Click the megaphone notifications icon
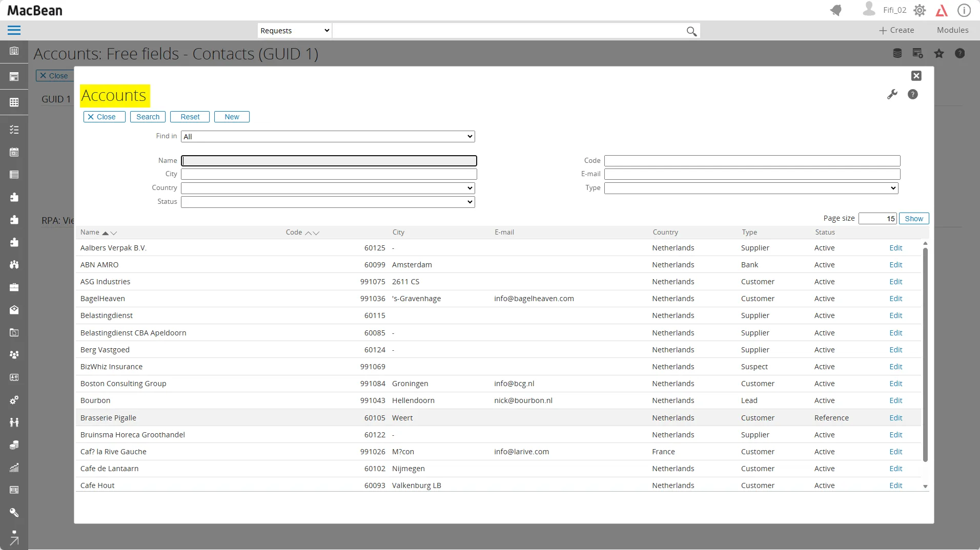 tap(836, 10)
